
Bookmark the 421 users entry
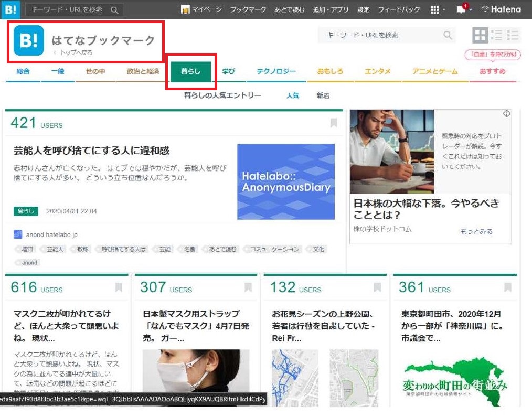[334, 123]
